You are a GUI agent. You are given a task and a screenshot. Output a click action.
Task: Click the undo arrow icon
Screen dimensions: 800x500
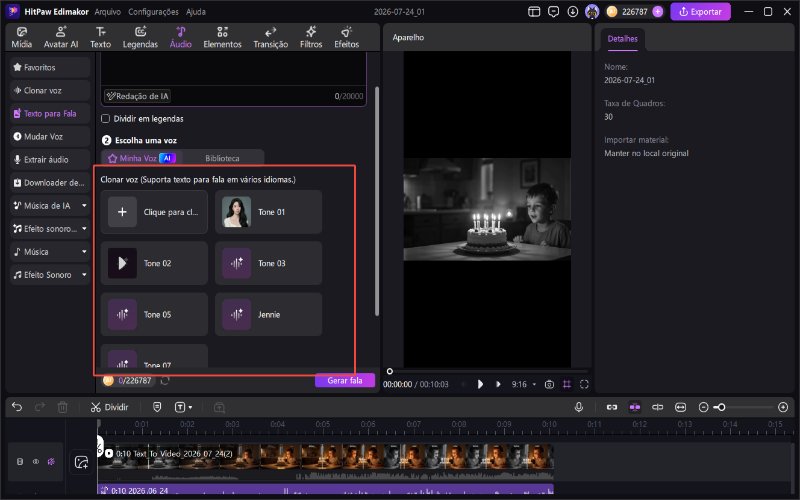pyautogui.click(x=17, y=407)
